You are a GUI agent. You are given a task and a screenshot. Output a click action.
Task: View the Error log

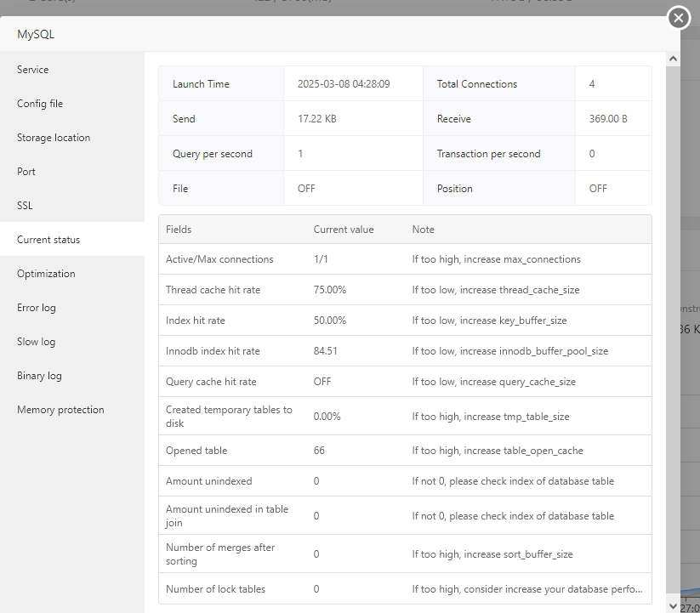coord(37,308)
